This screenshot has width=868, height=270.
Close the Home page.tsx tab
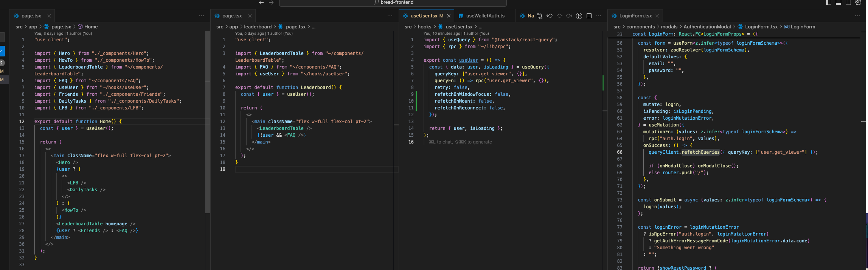[x=49, y=16]
